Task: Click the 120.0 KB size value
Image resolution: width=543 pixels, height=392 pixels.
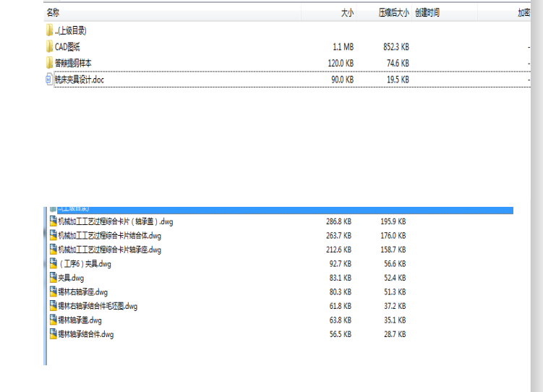Action: pos(341,63)
